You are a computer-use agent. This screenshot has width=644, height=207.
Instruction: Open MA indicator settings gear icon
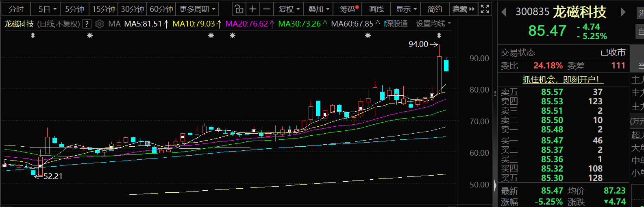click(100, 24)
